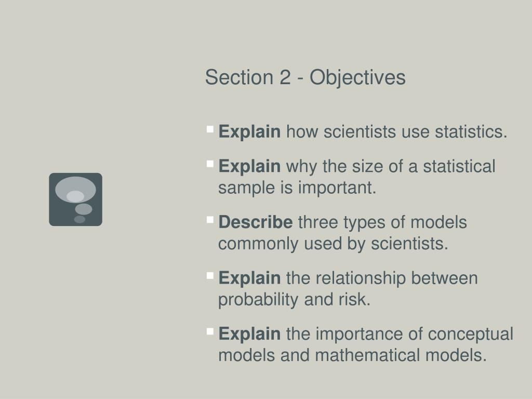Viewport: 532px width, 399px height.
Task: Click bullet square before 'how scientists use statistics'
Action: (x=210, y=129)
